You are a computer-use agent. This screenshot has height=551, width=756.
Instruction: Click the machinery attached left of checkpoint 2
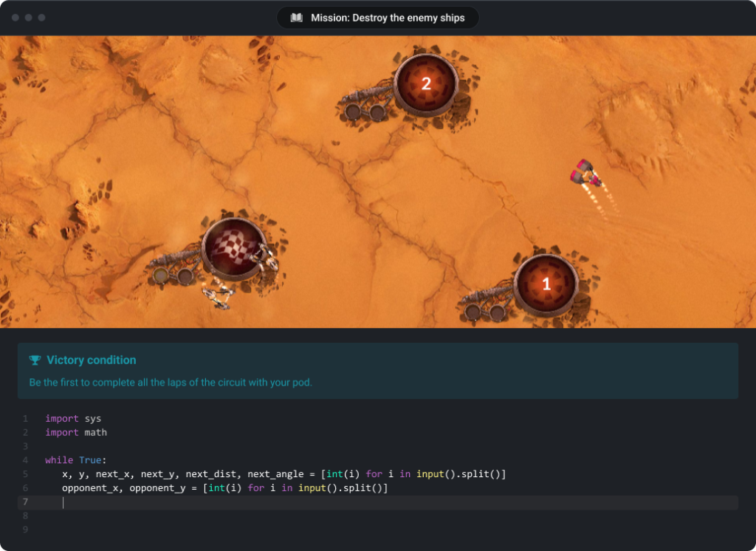[x=367, y=102]
